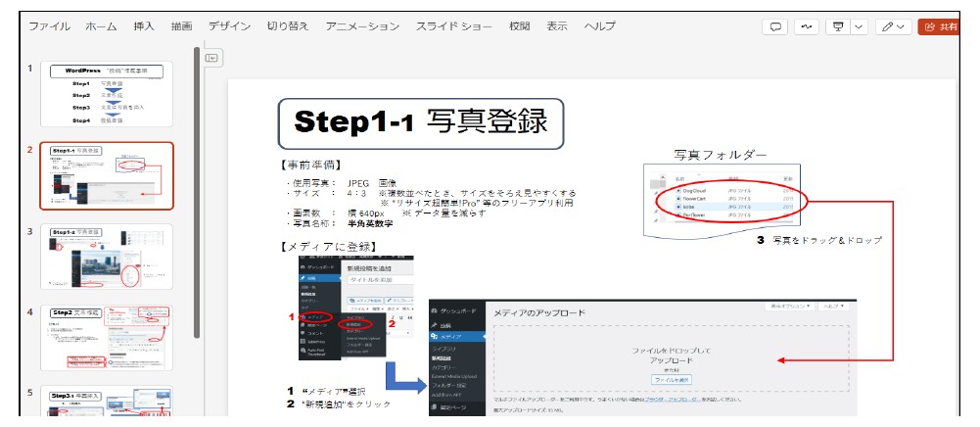Screen dimensions: 980x427
Task: Collapse the slide thumbnail pane icon
Action: [210, 58]
